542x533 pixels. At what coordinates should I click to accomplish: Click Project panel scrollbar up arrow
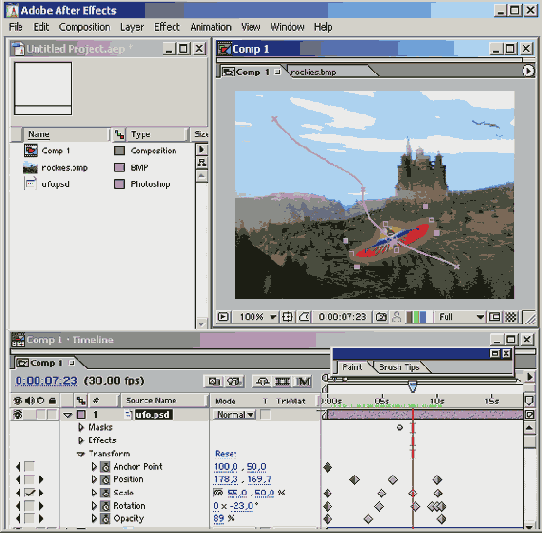(x=202, y=176)
